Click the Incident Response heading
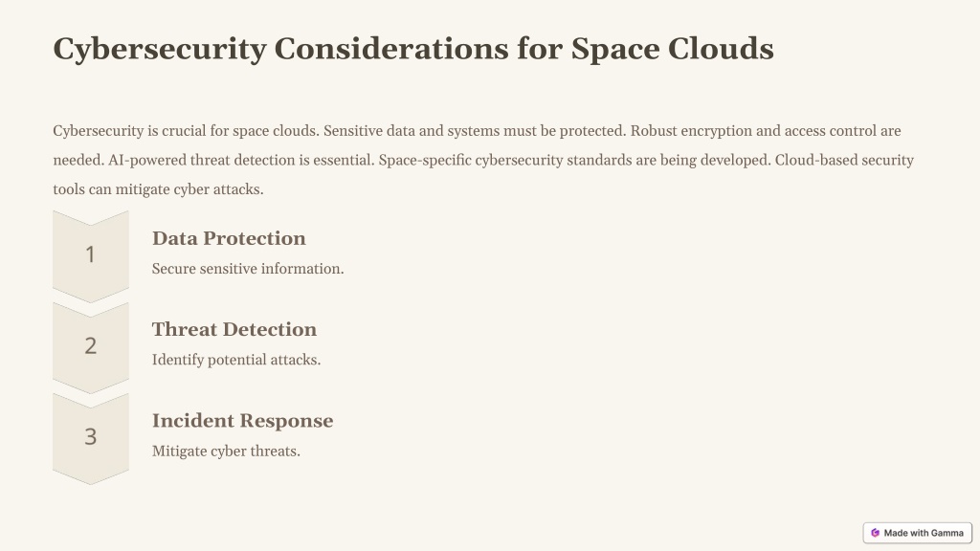This screenshot has height=551, width=980. tap(242, 421)
